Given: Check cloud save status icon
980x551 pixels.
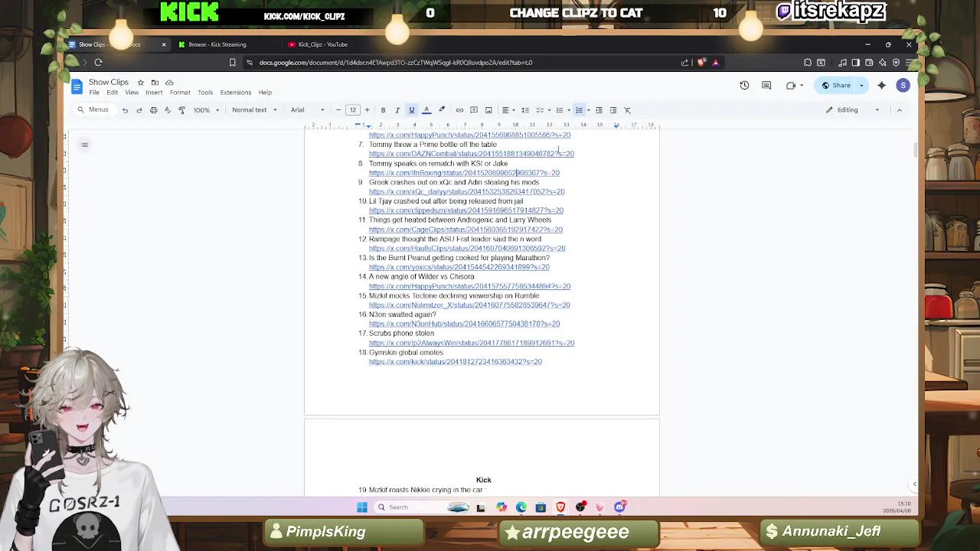Looking at the screenshot, I should tap(169, 83).
